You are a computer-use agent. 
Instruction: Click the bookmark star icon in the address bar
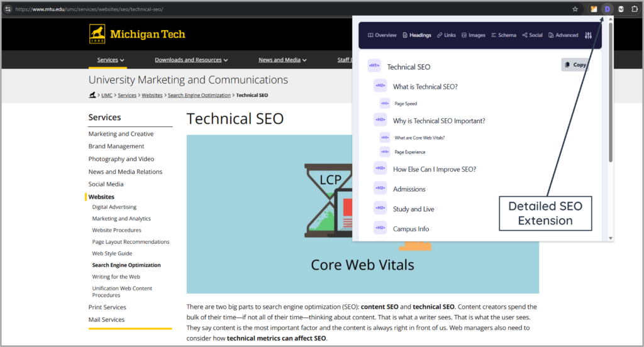[575, 9]
